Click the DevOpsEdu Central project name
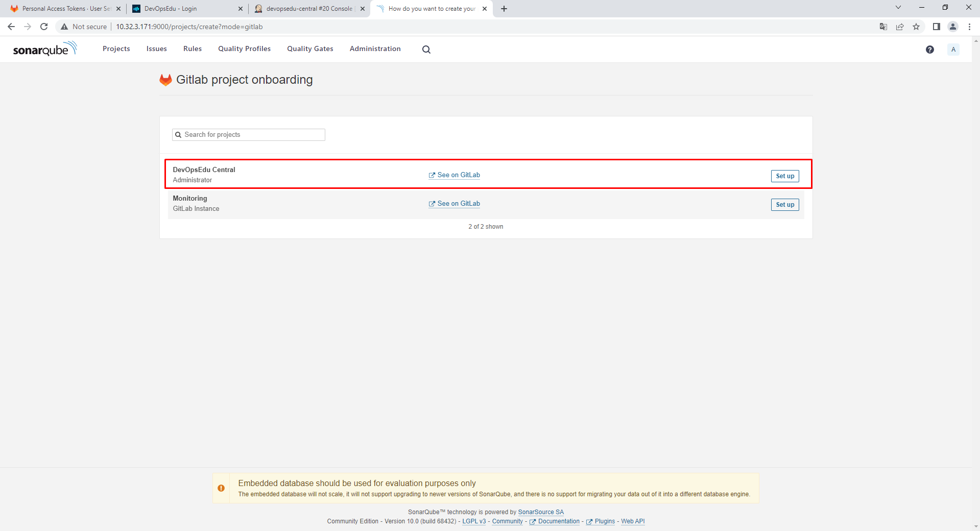Screen dimensions: 980x531 [204, 170]
